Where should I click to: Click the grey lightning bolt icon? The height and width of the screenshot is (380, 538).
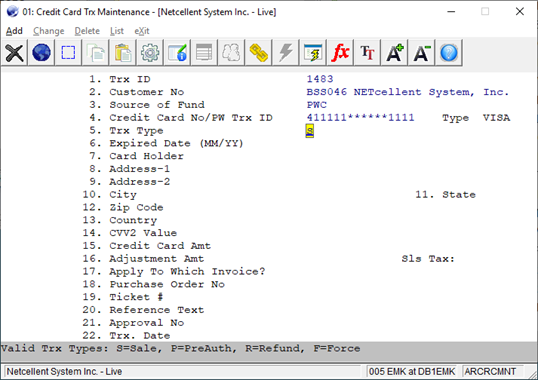[x=285, y=53]
